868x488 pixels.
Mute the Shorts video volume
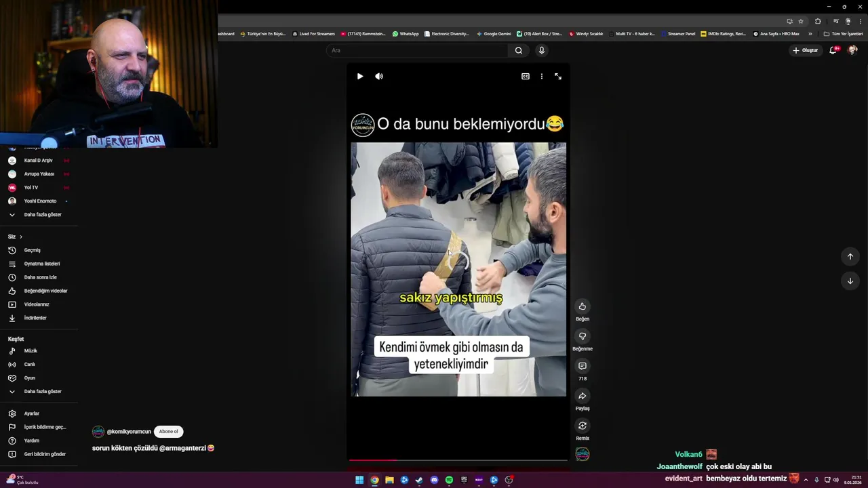(x=379, y=77)
